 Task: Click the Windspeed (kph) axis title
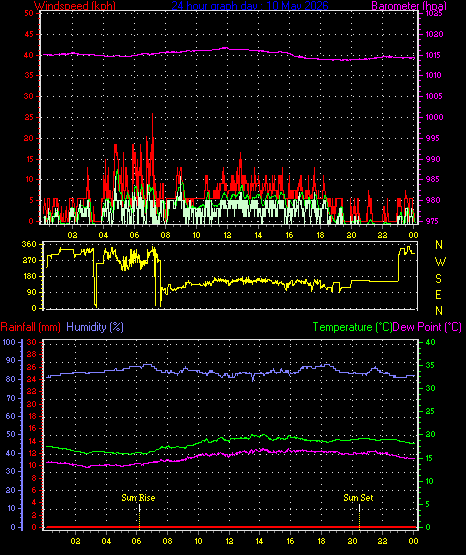pyautogui.click(x=75, y=6)
